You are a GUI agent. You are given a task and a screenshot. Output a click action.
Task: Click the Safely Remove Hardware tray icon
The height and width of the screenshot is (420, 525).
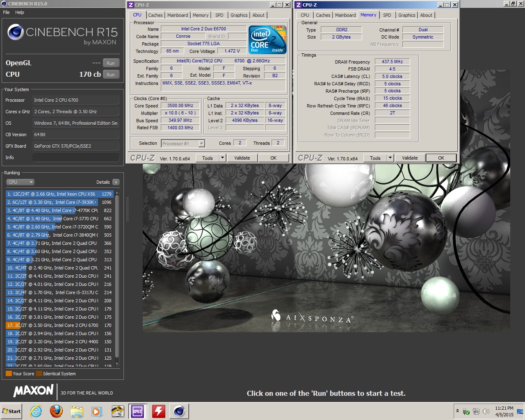[x=466, y=411]
